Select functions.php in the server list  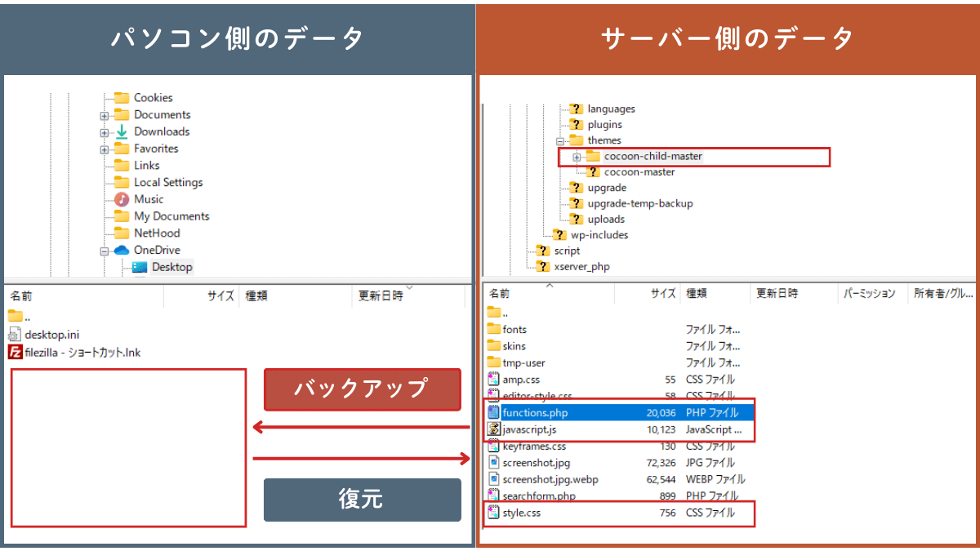pyautogui.click(x=535, y=413)
